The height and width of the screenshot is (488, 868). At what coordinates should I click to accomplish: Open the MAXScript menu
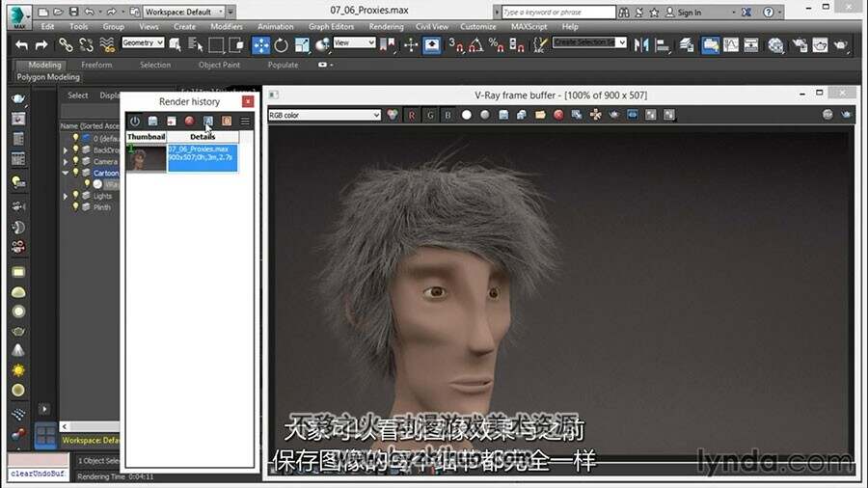tap(529, 27)
